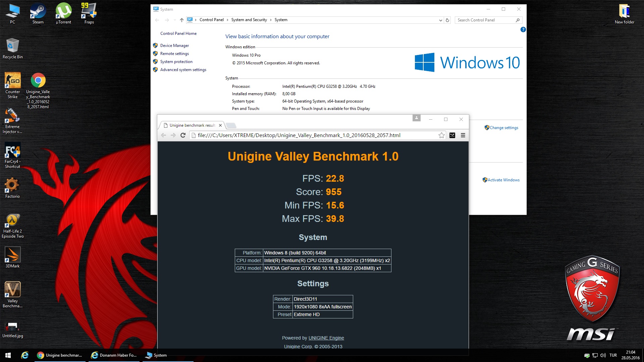Open the Recycle Bin
The height and width of the screenshot is (362, 644).
click(13, 49)
